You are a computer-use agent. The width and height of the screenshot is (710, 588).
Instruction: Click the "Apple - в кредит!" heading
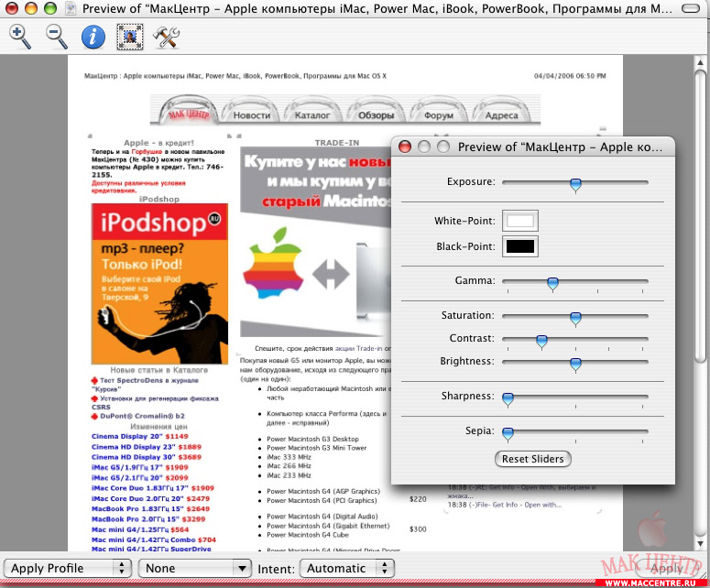coord(158,143)
